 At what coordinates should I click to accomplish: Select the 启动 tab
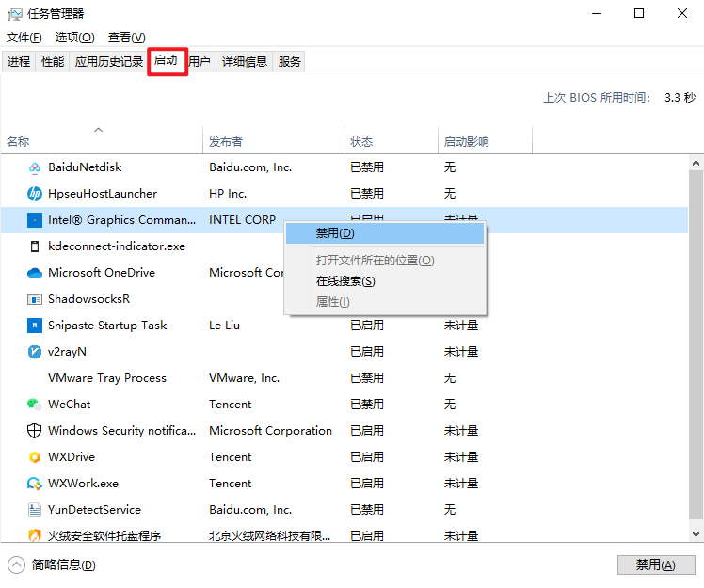tap(167, 60)
